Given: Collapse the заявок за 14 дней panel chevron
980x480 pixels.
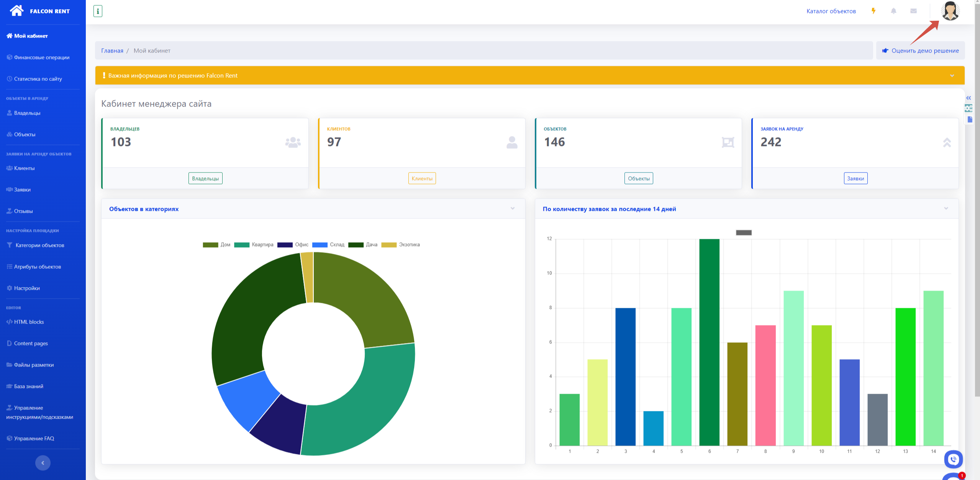Looking at the screenshot, I should pos(946,209).
